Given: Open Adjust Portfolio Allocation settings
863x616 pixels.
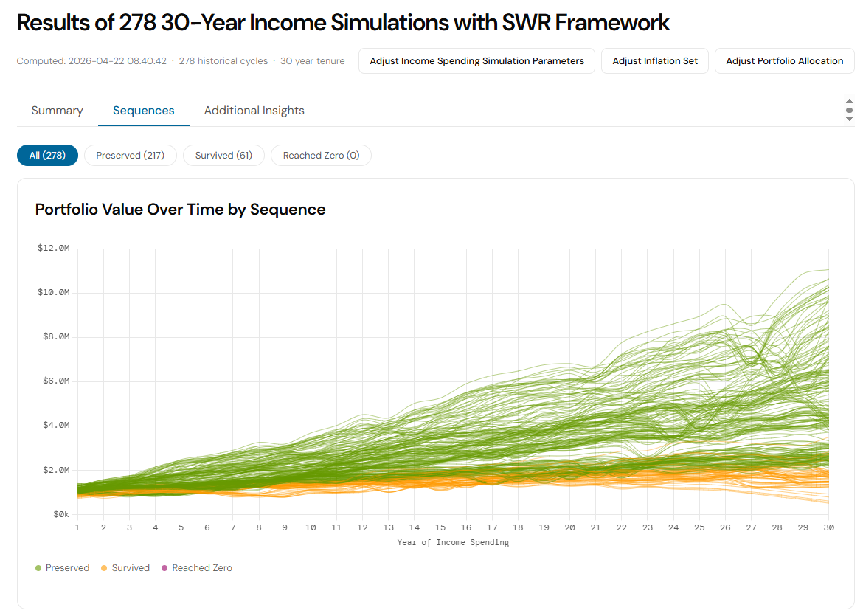Looking at the screenshot, I should coord(784,61).
